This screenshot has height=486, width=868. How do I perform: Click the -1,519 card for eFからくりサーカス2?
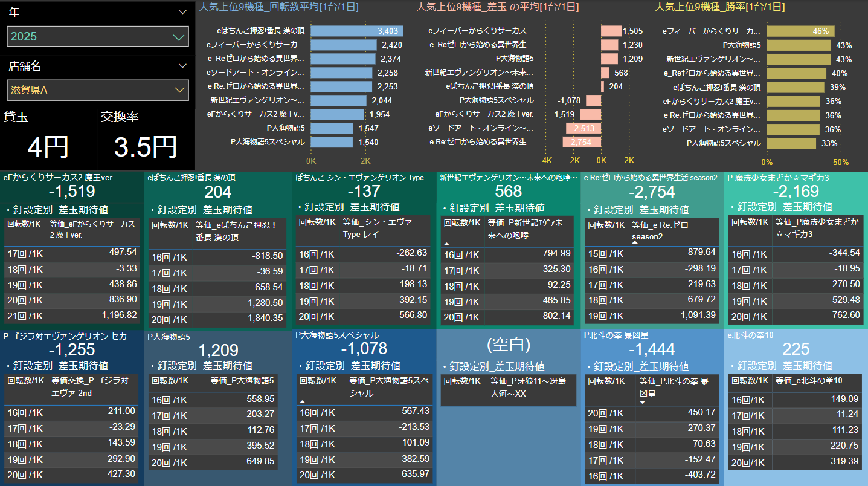point(72,192)
